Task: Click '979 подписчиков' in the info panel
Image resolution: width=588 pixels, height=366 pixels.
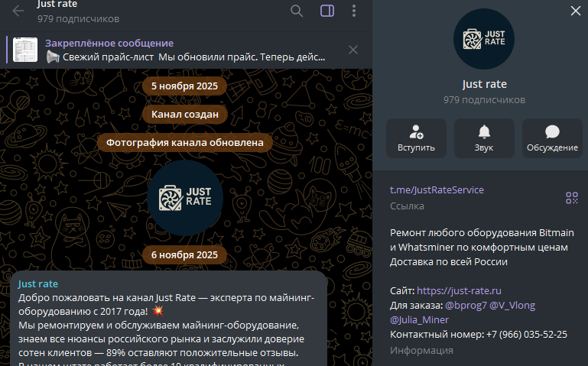Action: point(484,99)
